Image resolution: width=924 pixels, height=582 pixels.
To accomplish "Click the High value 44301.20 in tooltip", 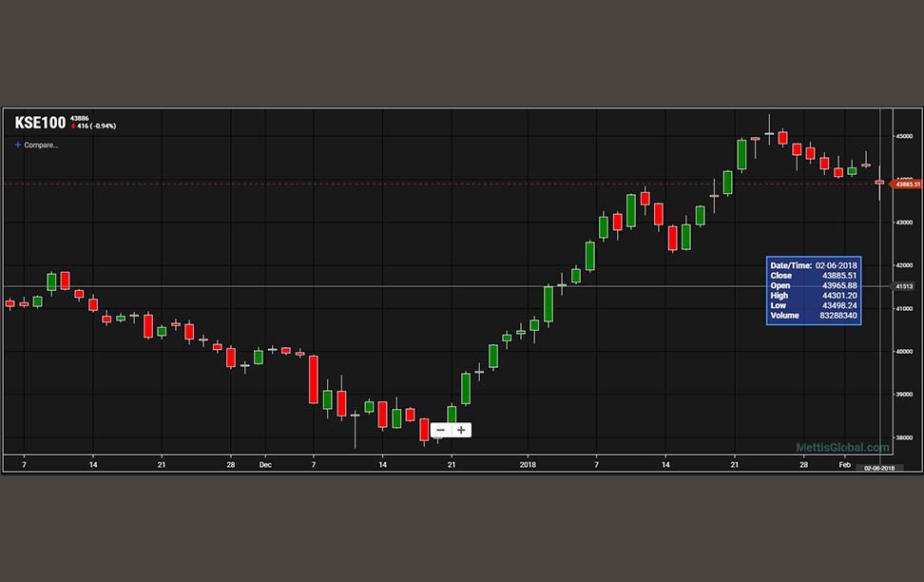I will tap(839, 296).
